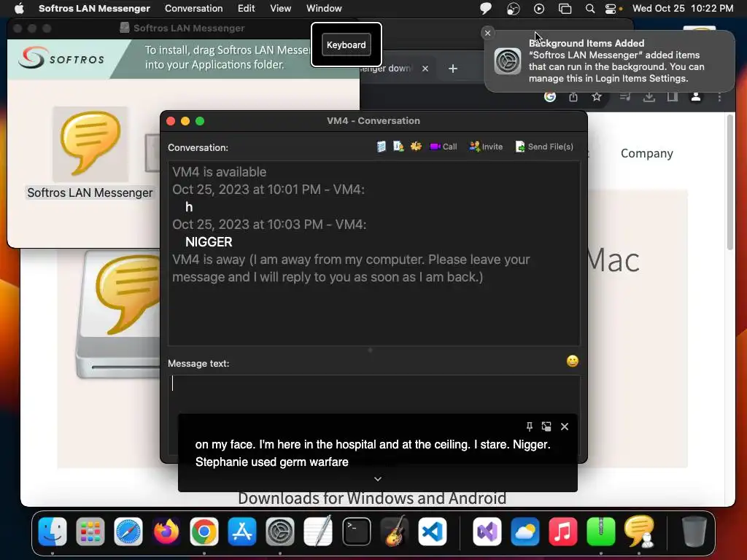The width and height of the screenshot is (747, 560).
Task: Click the circular network status menu bar icon
Action: click(513, 8)
